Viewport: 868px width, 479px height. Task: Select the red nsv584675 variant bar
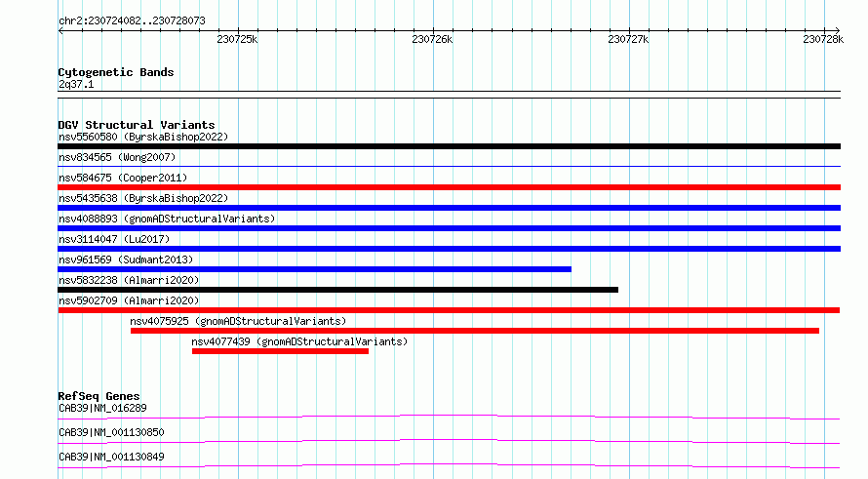(x=449, y=187)
